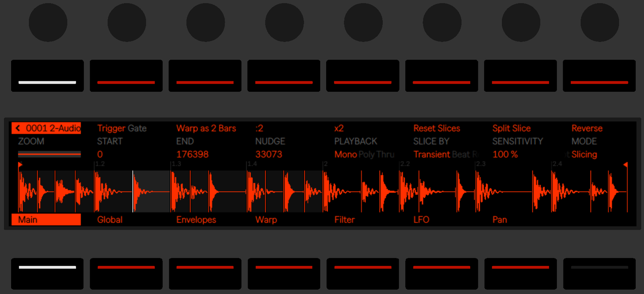
Task: Click the Warp as 2 Bars button
Action: (x=206, y=128)
